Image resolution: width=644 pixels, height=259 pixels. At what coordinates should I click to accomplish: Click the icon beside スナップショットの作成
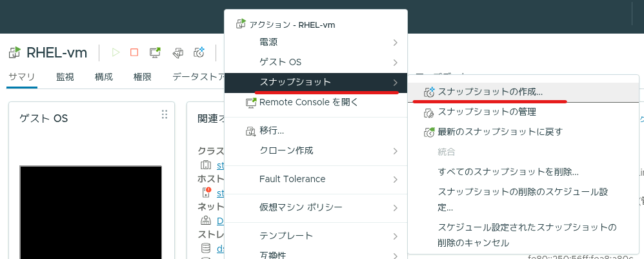(429, 92)
